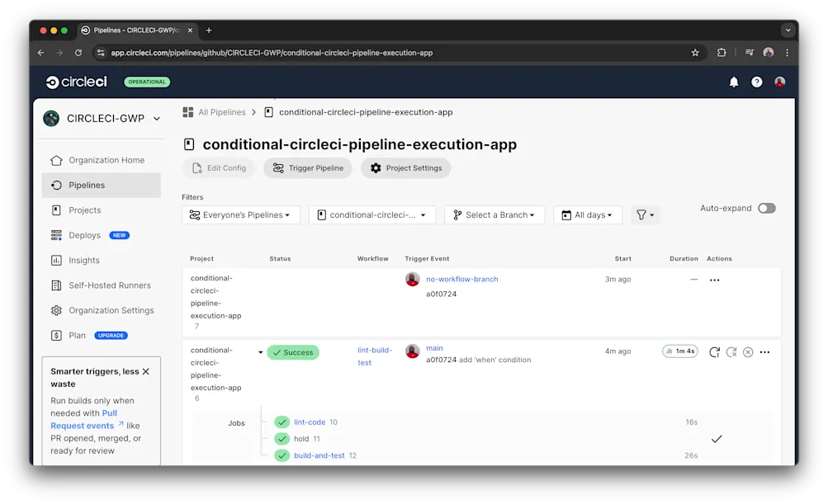Open Project Settings

405,167
